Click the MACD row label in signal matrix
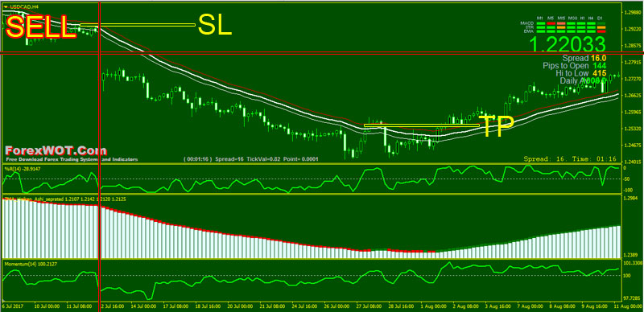This screenshot has width=644, height=312. click(x=527, y=23)
